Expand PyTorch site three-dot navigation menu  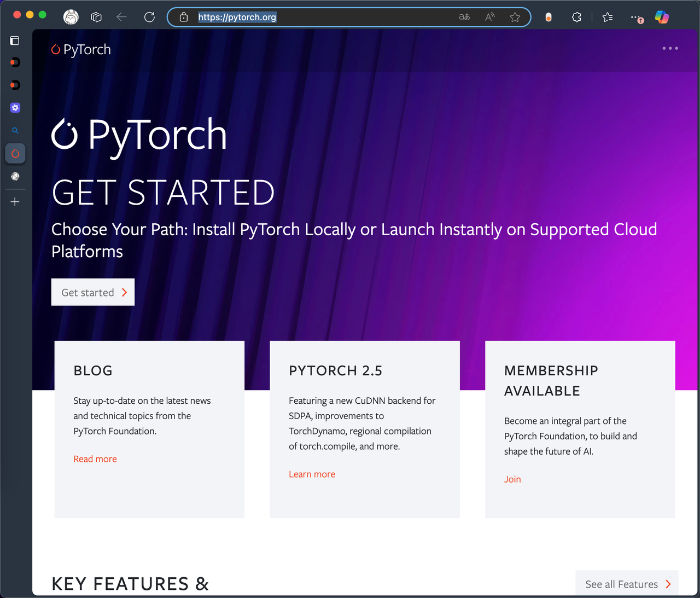pyautogui.click(x=670, y=49)
